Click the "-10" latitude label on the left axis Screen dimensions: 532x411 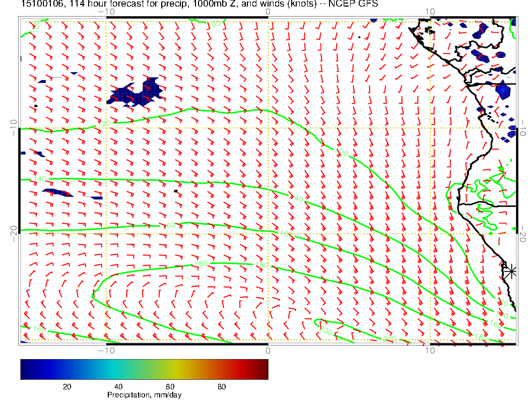tap(14, 128)
